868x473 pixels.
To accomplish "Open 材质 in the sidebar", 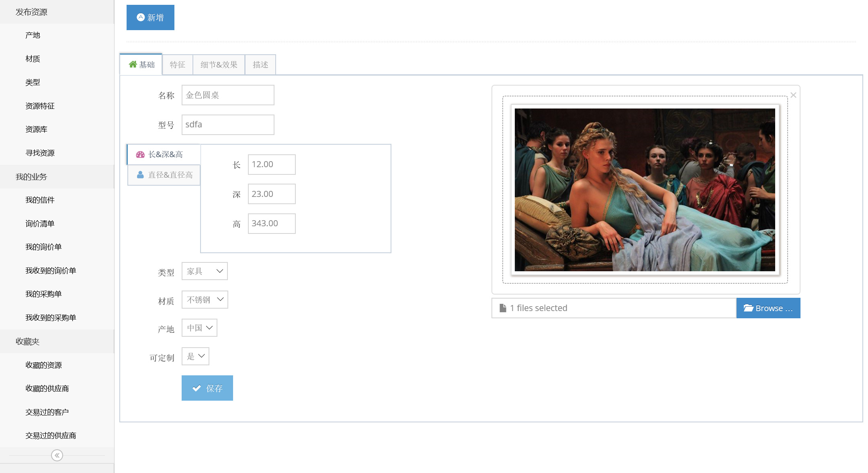I will click(x=57, y=59).
